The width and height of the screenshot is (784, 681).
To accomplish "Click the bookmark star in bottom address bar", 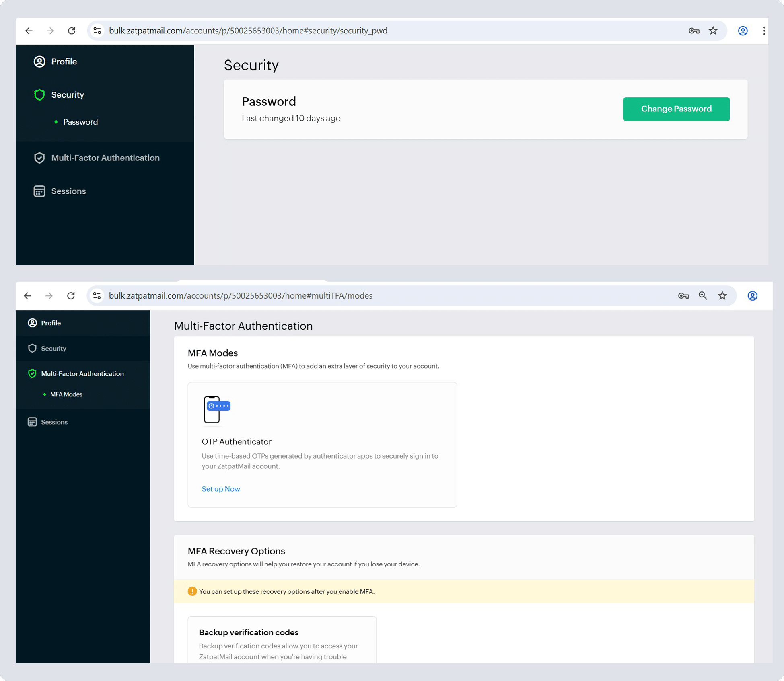I will (722, 296).
